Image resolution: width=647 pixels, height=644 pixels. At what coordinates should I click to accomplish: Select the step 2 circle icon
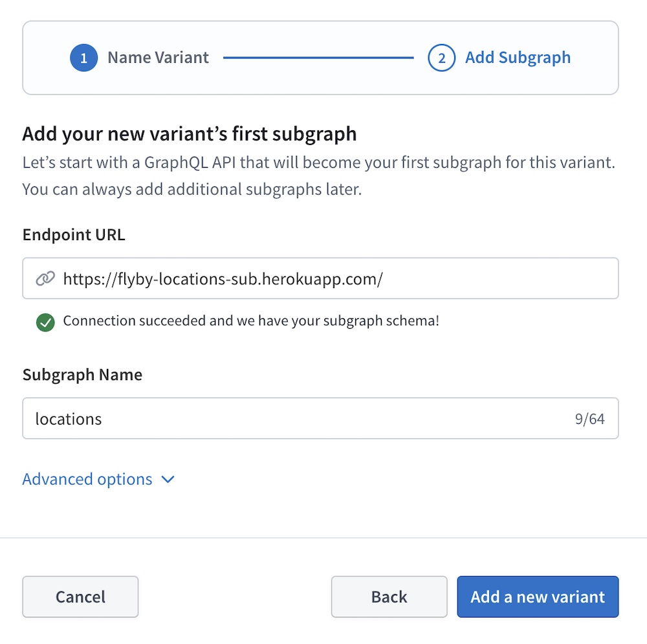441,58
